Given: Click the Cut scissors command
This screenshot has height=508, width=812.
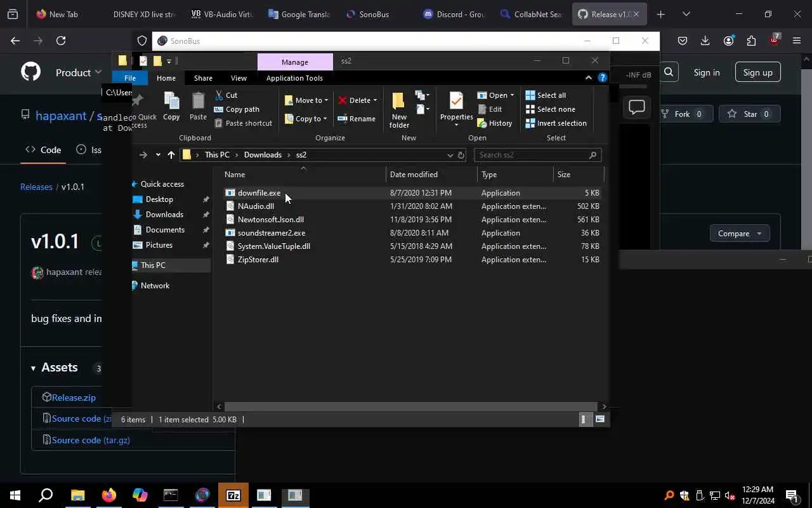Looking at the screenshot, I should [x=226, y=95].
